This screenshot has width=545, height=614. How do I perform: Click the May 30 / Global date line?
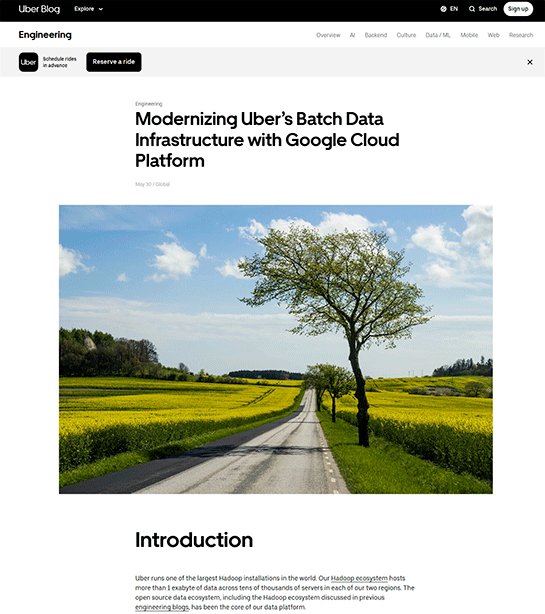[152, 184]
